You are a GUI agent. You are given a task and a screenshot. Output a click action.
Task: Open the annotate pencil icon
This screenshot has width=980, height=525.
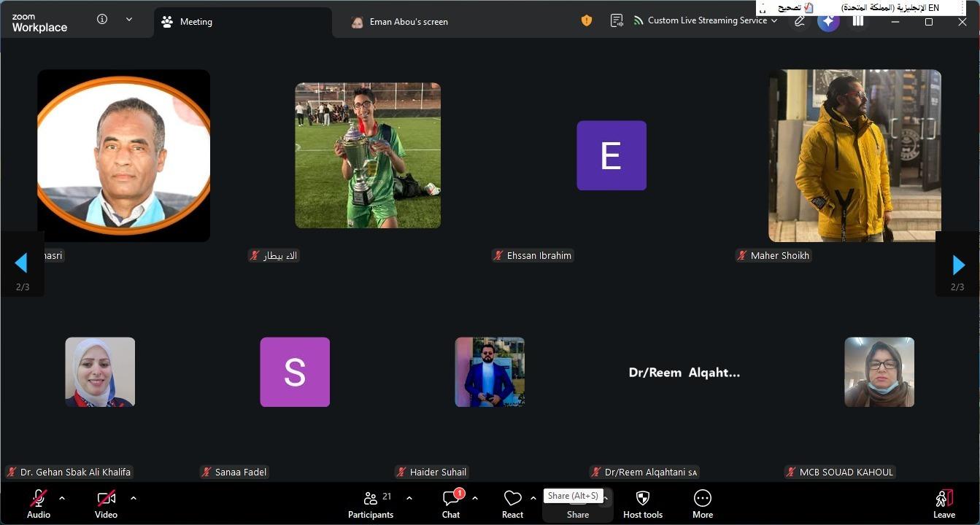tap(800, 21)
